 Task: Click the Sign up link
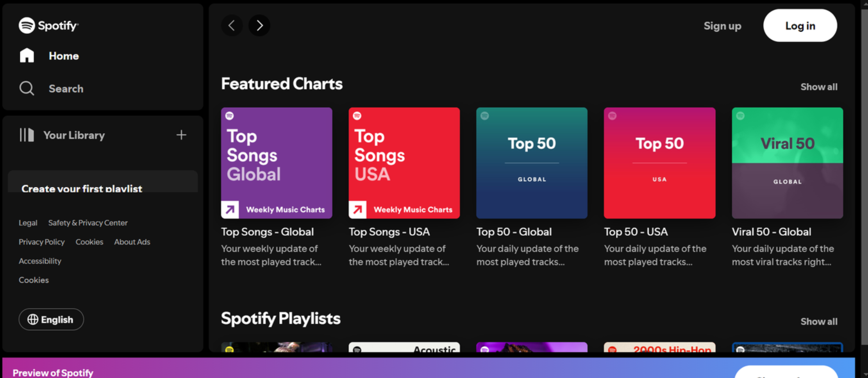(722, 25)
